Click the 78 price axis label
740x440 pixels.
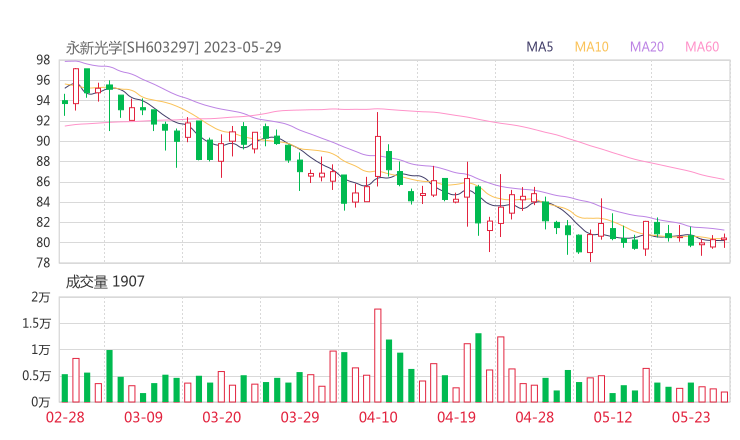pos(43,263)
